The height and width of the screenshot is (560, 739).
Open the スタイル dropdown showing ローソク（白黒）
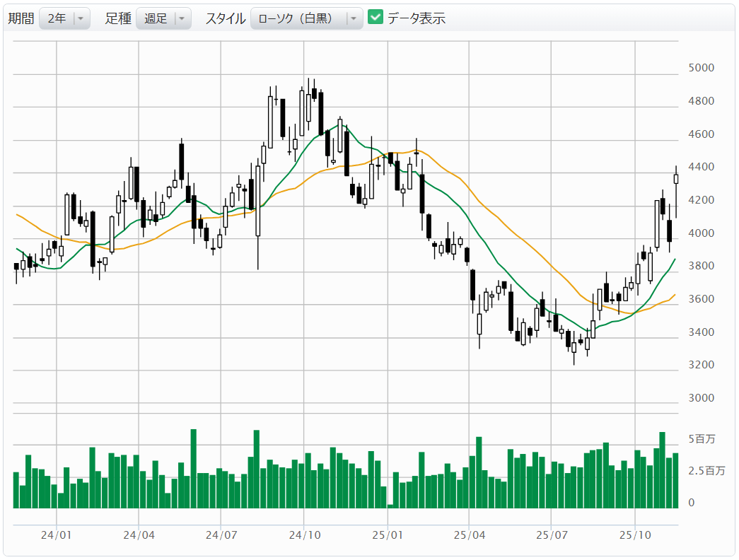pos(306,19)
